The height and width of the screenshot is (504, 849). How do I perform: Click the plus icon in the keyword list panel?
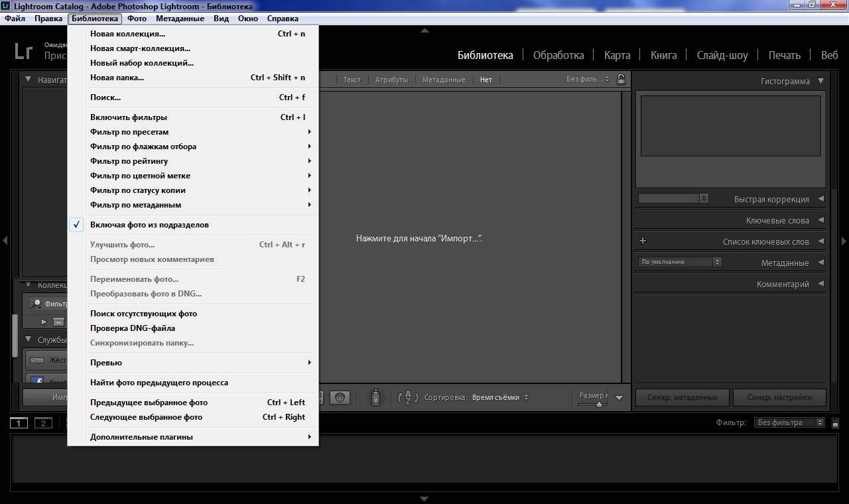coord(642,241)
